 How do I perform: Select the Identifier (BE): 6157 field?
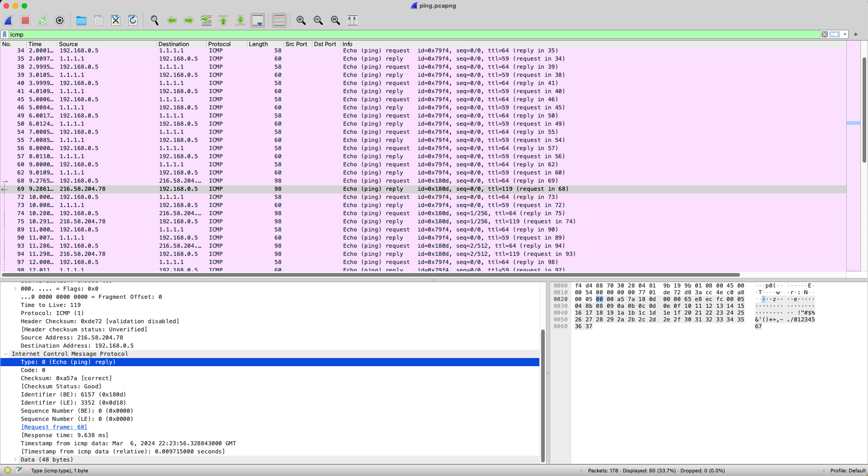coord(270,394)
